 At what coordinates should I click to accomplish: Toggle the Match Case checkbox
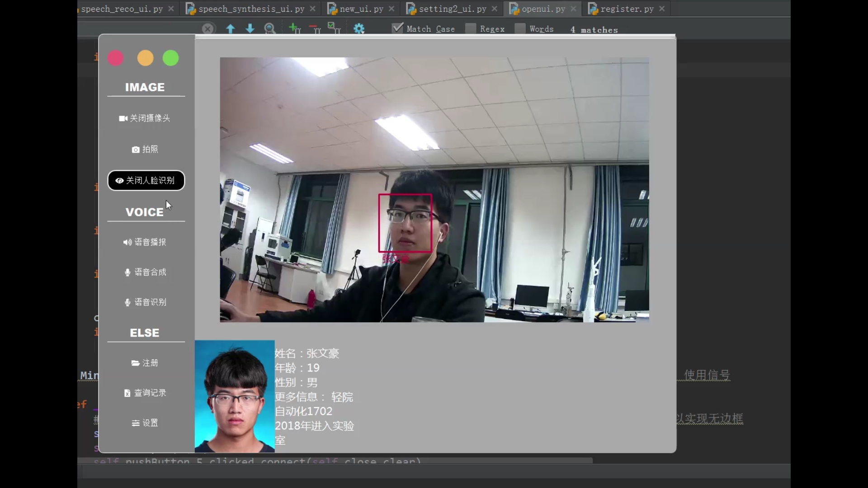pos(397,28)
